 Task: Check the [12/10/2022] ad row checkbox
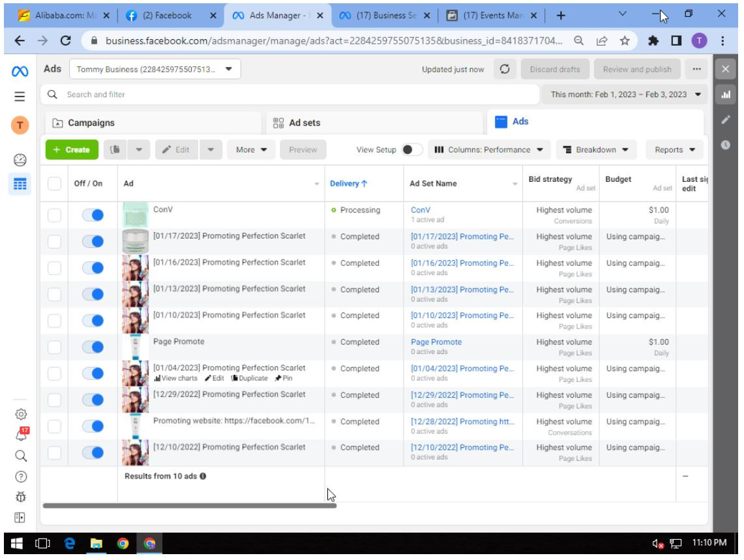pyautogui.click(x=55, y=452)
